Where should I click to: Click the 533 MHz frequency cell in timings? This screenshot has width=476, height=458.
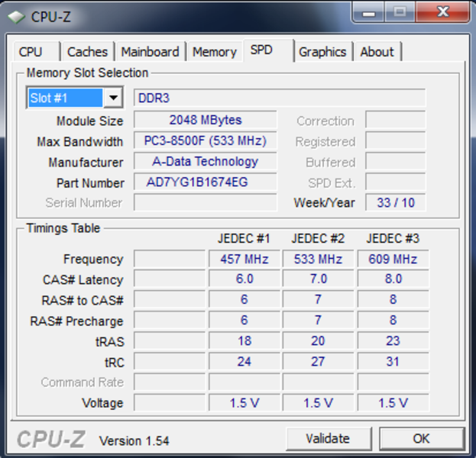point(318,259)
